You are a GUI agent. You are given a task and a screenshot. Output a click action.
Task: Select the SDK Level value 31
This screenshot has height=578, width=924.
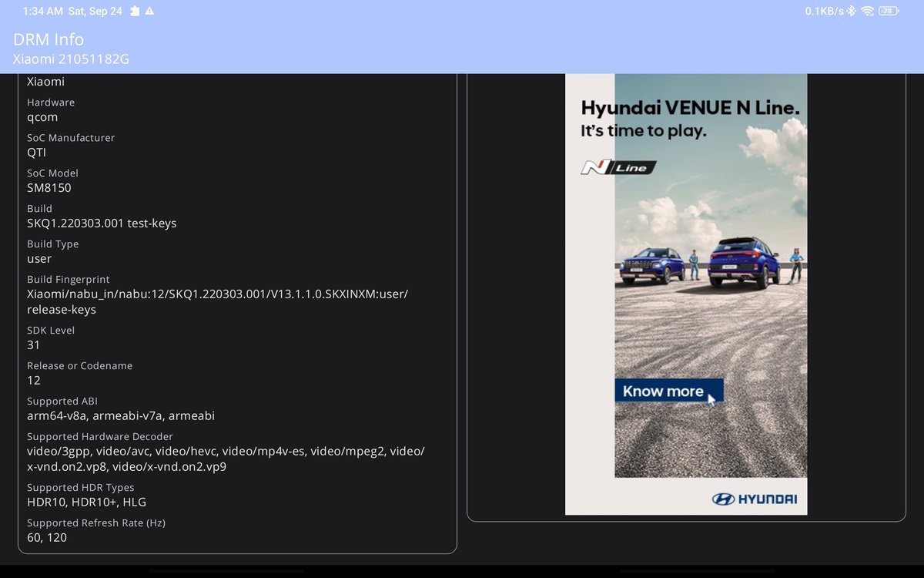[x=33, y=345]
